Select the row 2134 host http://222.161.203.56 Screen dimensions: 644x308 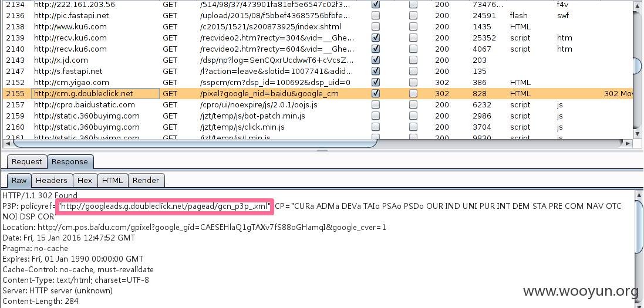coord(75,5)
